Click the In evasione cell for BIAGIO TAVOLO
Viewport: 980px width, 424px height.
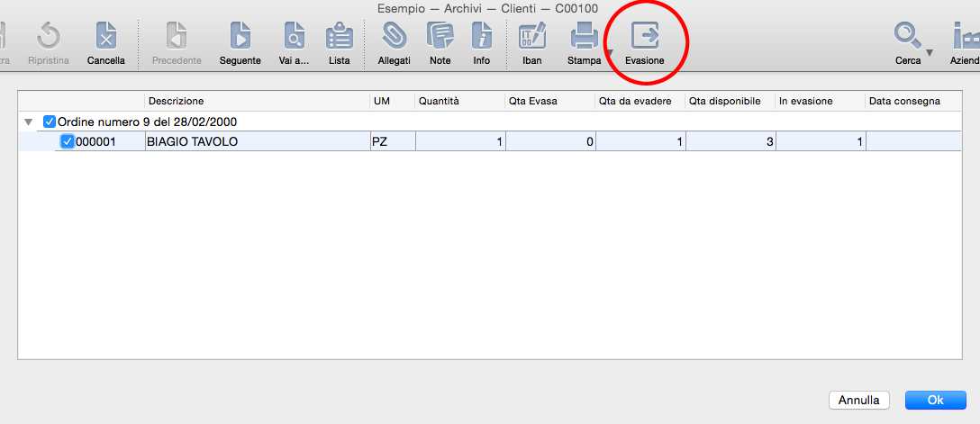click(820, 141)
